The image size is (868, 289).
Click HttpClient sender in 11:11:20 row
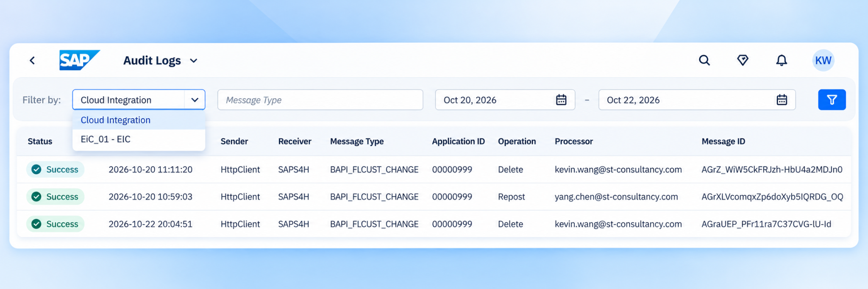pyautogui.click(x=240, y=170)
